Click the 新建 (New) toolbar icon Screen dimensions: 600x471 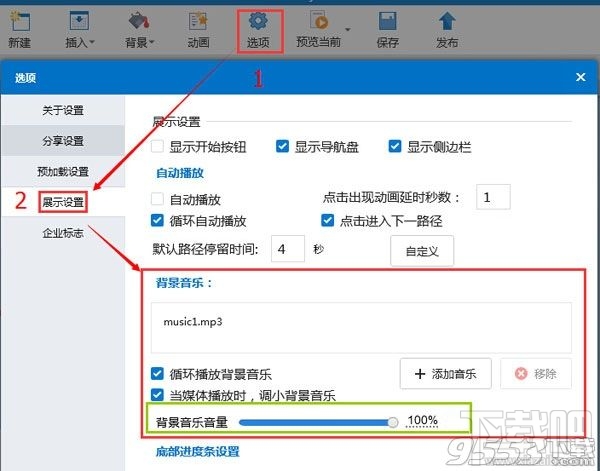click(x=20, y=21)
